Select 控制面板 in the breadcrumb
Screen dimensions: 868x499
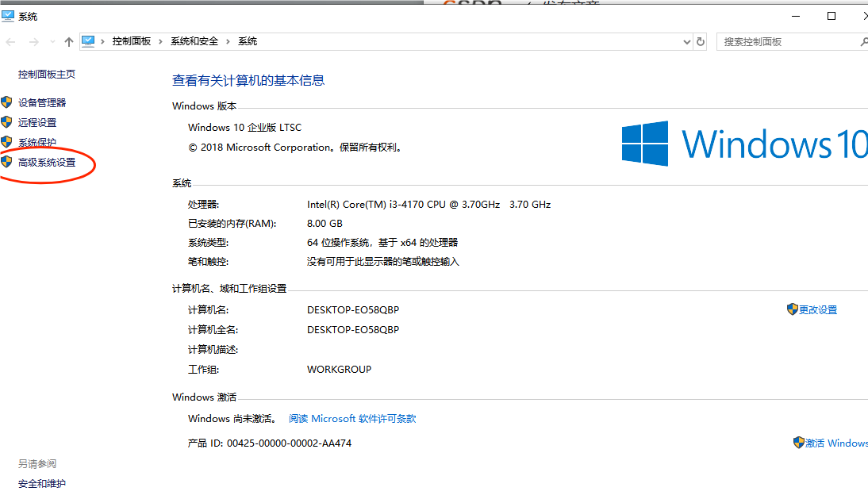[132, 41]
